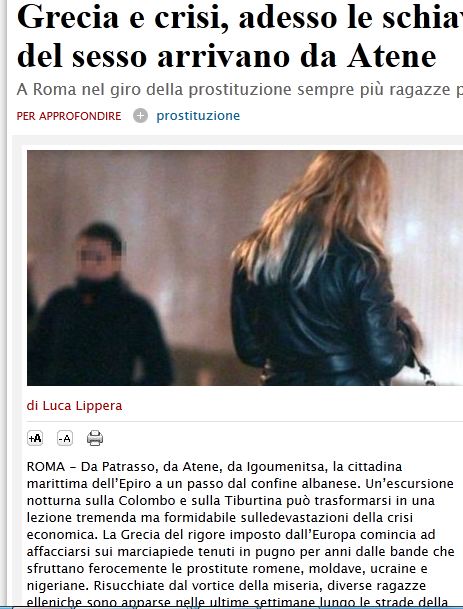463x609 pixels.
Task: Select the 'PER APPROFONDIRE' label
Action: coord(69,116)
